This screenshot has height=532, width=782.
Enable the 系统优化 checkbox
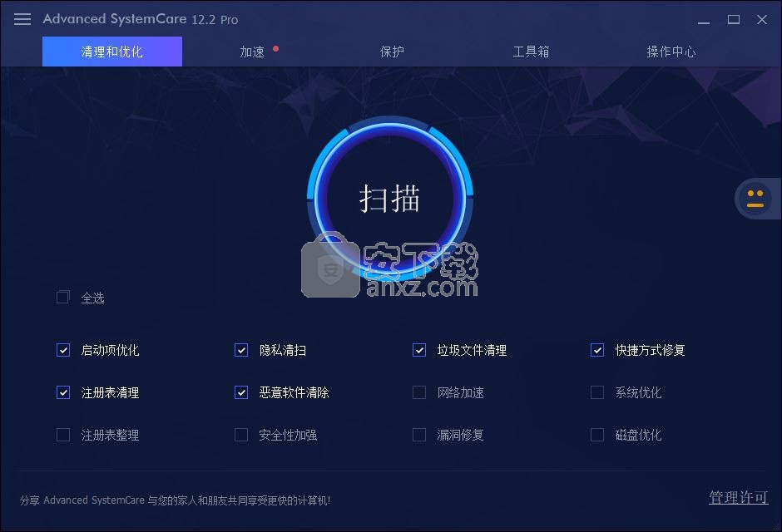597,392
